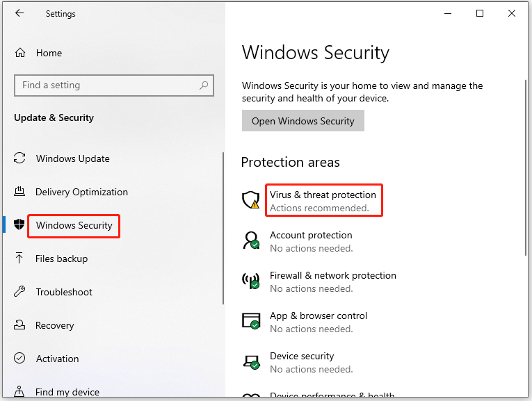Select Find my device menu item
Viewport: 532px width, 401px height.
click(x=67, y=392)
